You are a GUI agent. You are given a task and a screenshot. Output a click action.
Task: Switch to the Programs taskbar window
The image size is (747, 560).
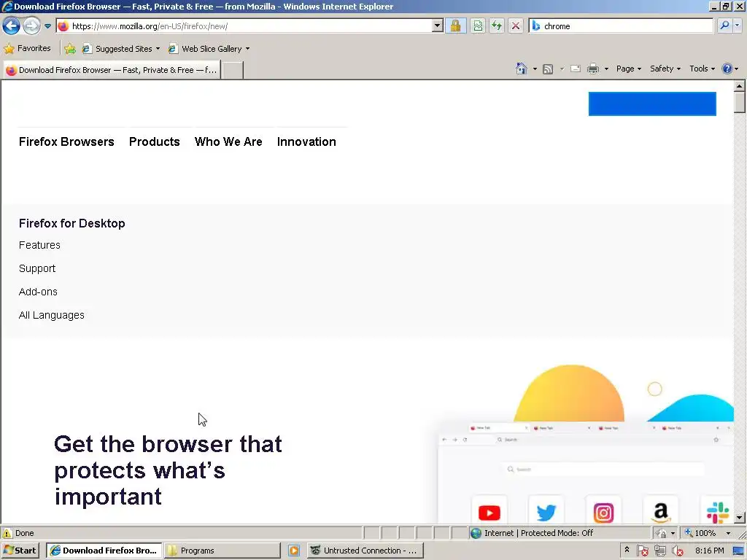(x=222, y=551)
